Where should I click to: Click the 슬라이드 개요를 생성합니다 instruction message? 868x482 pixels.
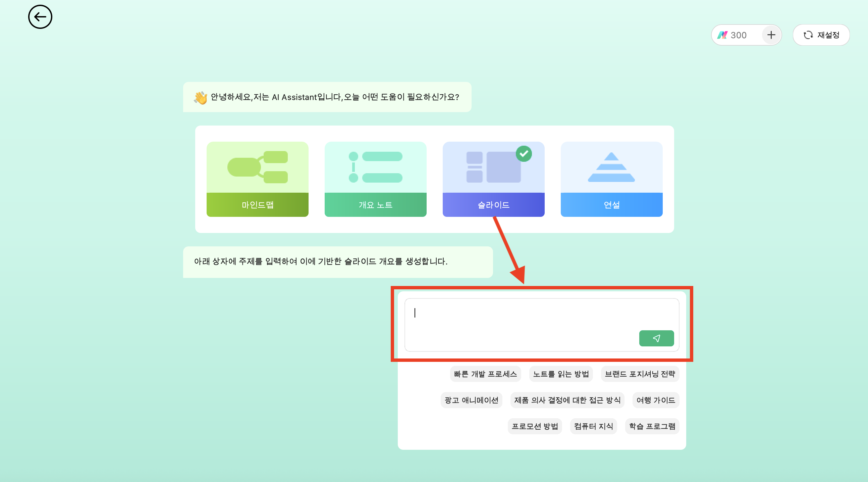pos(338,262)
